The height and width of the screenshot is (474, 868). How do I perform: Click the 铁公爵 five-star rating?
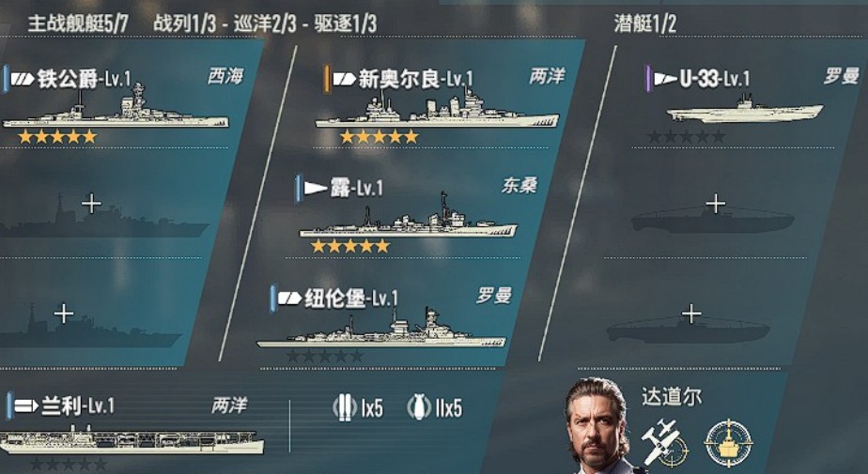click(x=57, y=137)
